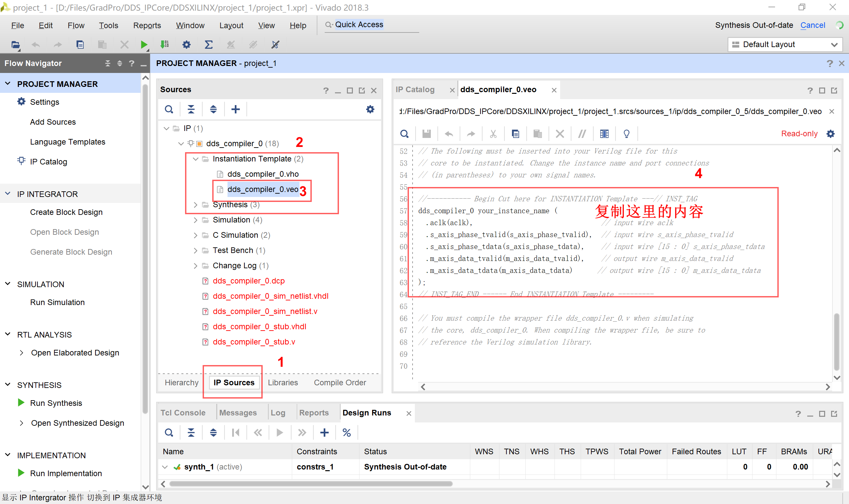Click the editor horizontal scrollbar track

click(625, 387)
